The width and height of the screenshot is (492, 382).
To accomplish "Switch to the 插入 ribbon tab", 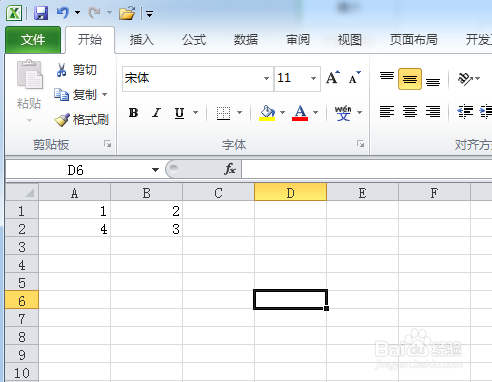I will [x=142, y=40].
